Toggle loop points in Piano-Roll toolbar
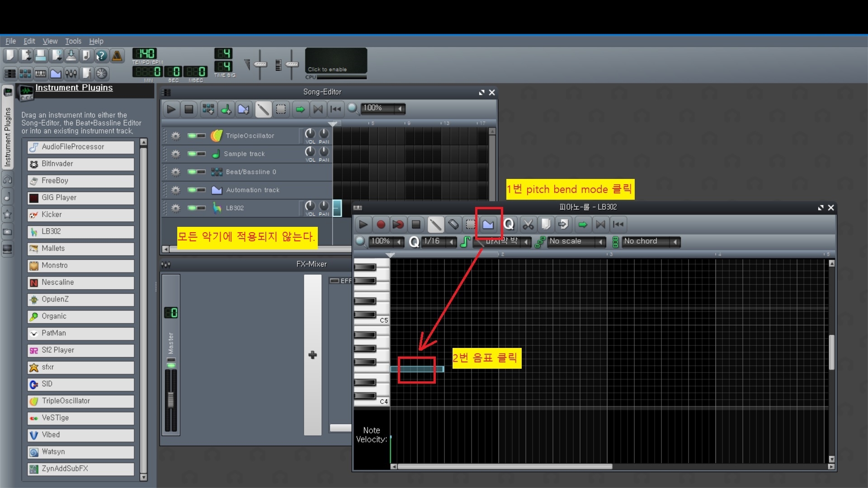868x488 pixels. (x=600, y=224)
